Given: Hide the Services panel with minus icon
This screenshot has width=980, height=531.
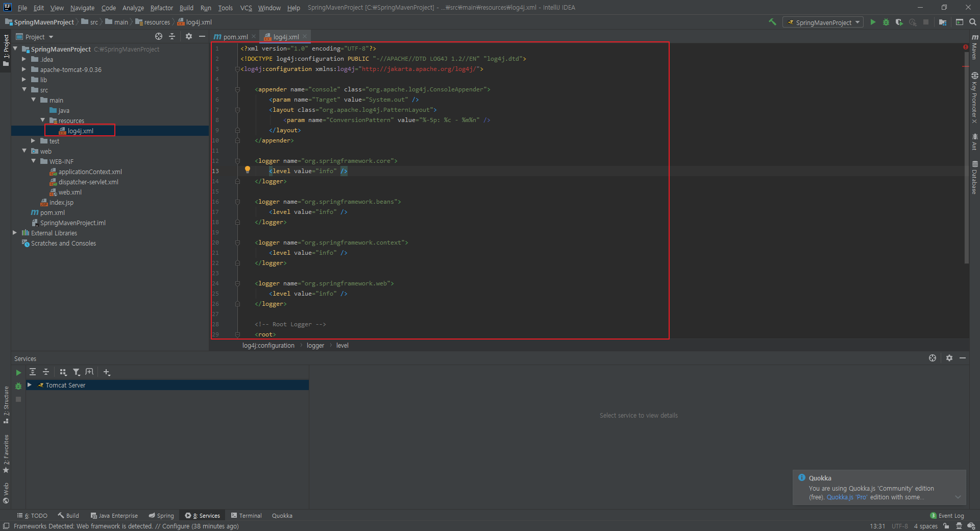Looking at the screenshot, I should tap(963, 358).
